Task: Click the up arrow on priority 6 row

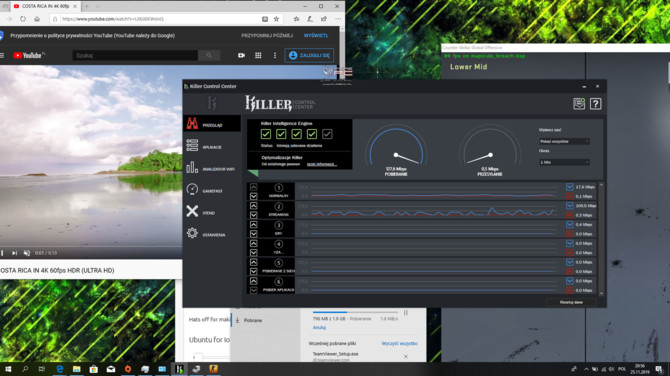Action: 253,281
